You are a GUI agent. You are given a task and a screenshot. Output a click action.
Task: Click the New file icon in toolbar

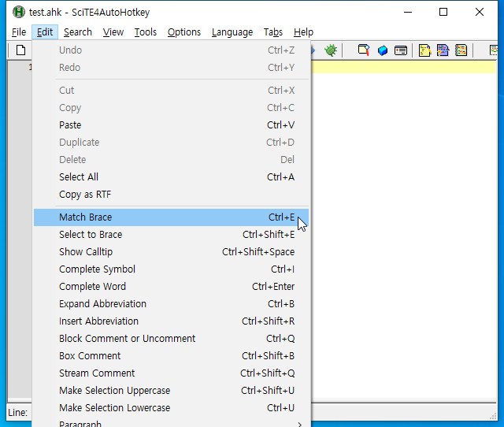tap(21, 50)
